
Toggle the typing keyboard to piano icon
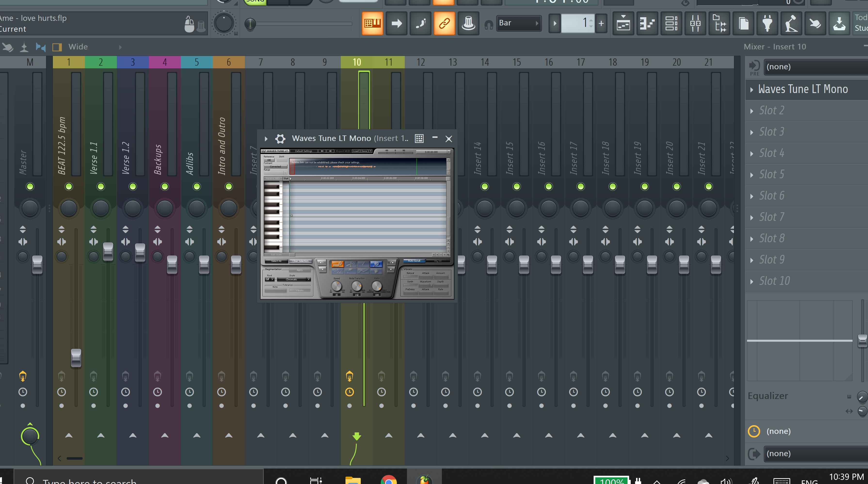(372, 23)
